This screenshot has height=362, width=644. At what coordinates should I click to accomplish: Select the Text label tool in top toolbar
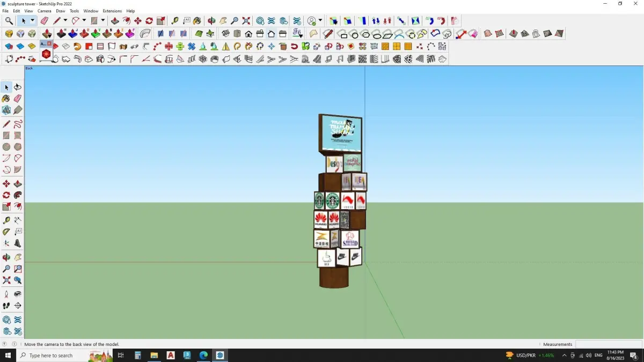click(186, 21)
